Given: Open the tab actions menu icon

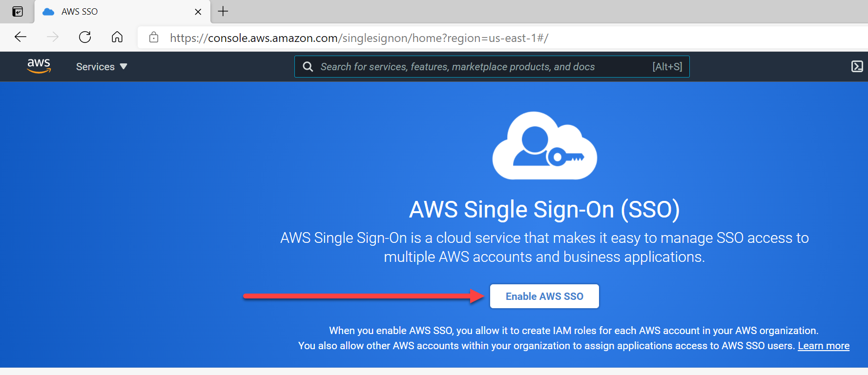Looking at the screenshot, I should [18, 12].
